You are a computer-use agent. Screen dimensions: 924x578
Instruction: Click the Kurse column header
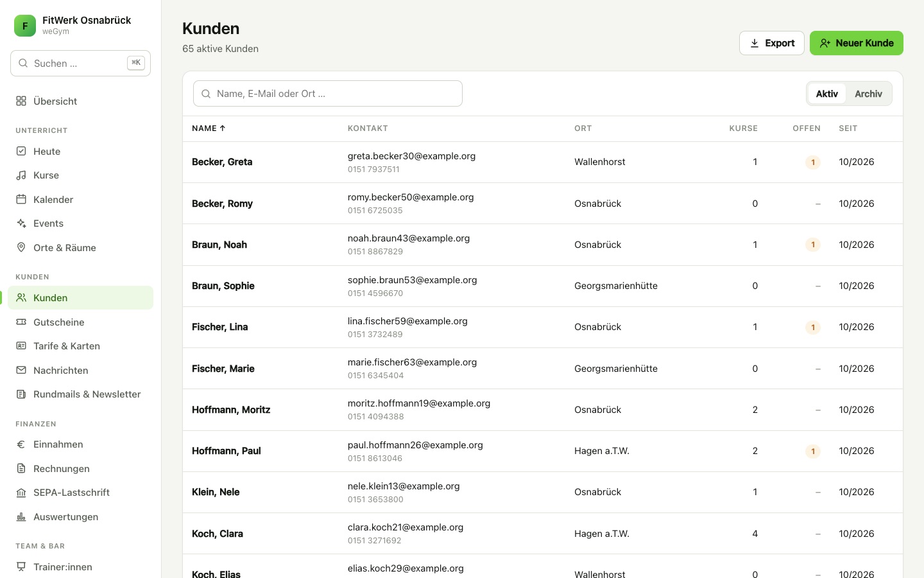pos(744,128)
